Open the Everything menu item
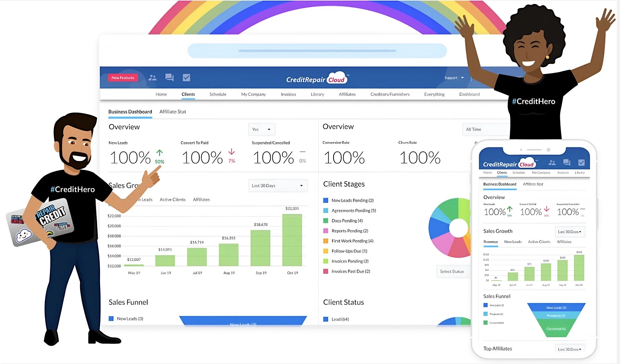620x364 pixels. pos(434,94)
